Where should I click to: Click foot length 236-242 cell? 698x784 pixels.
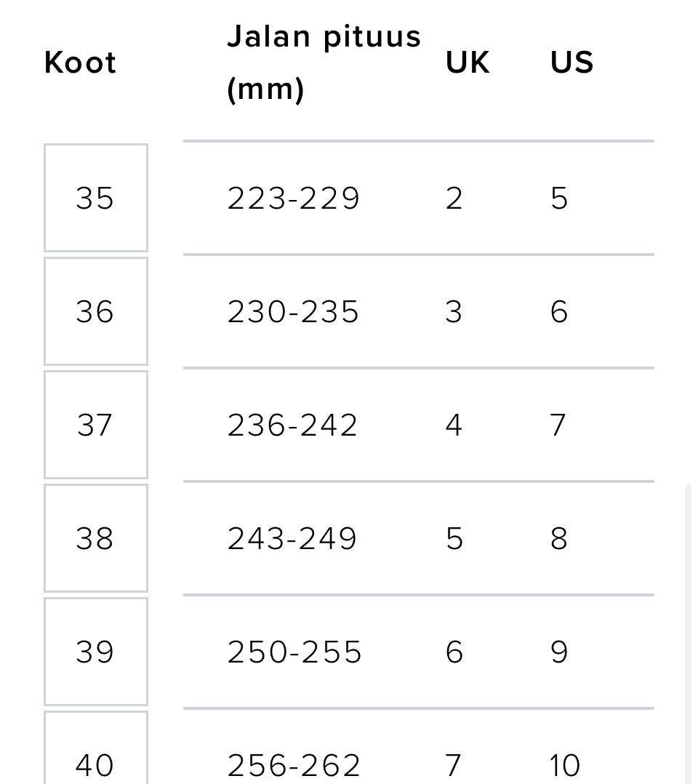click(x=292, y=425)
